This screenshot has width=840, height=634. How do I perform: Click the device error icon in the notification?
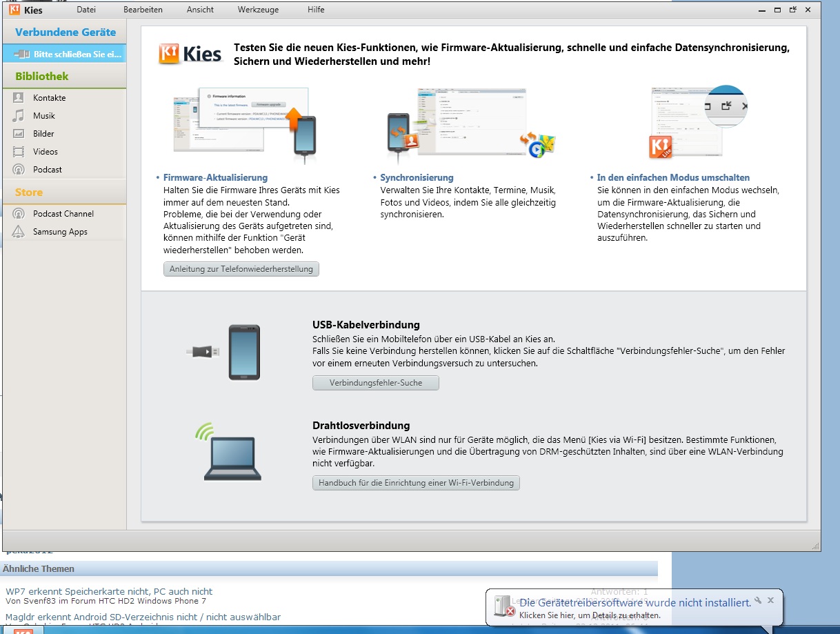pos(506,606)
